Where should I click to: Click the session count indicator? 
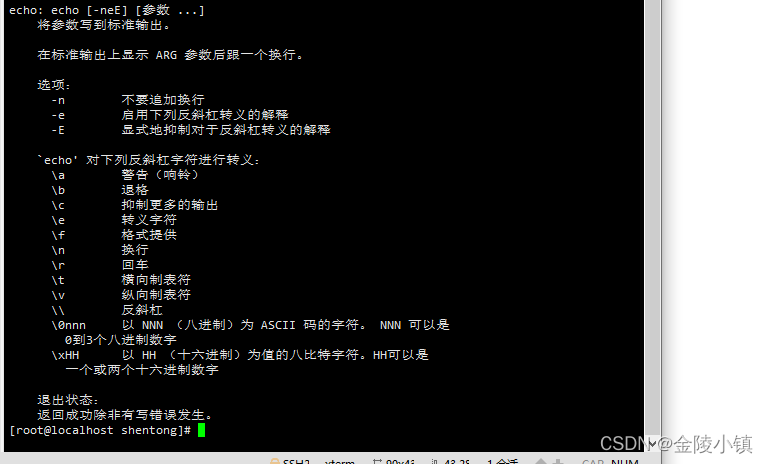pyautogui.click(x=503, y=461)
